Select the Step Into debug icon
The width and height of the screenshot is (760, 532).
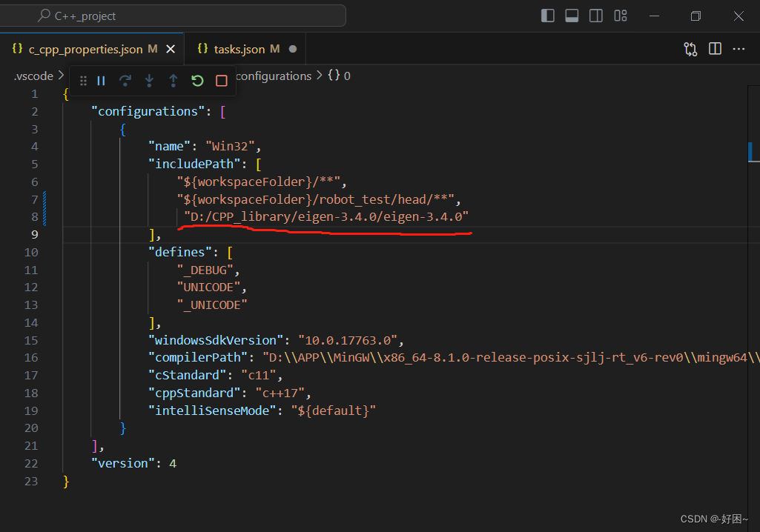[149, 82]
